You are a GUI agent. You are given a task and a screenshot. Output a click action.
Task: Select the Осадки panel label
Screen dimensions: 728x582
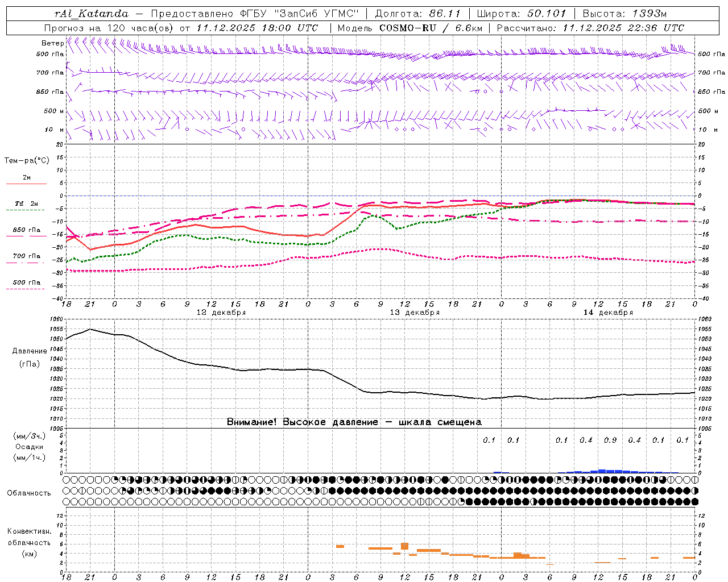(30, 447)
